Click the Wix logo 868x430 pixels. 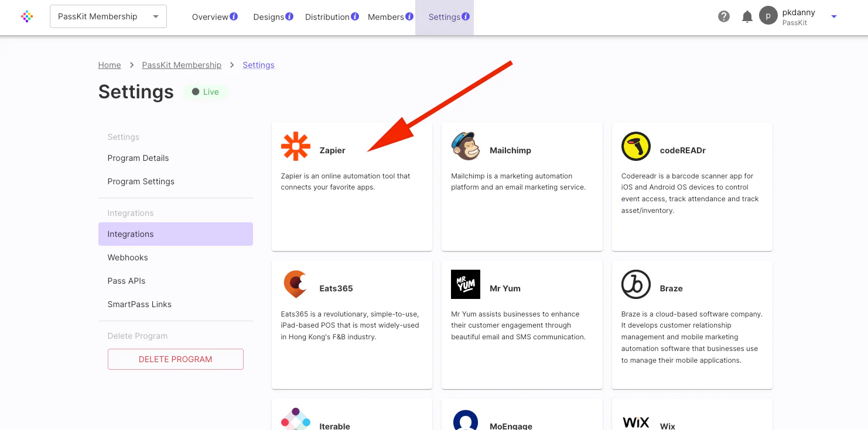point(636,422)
